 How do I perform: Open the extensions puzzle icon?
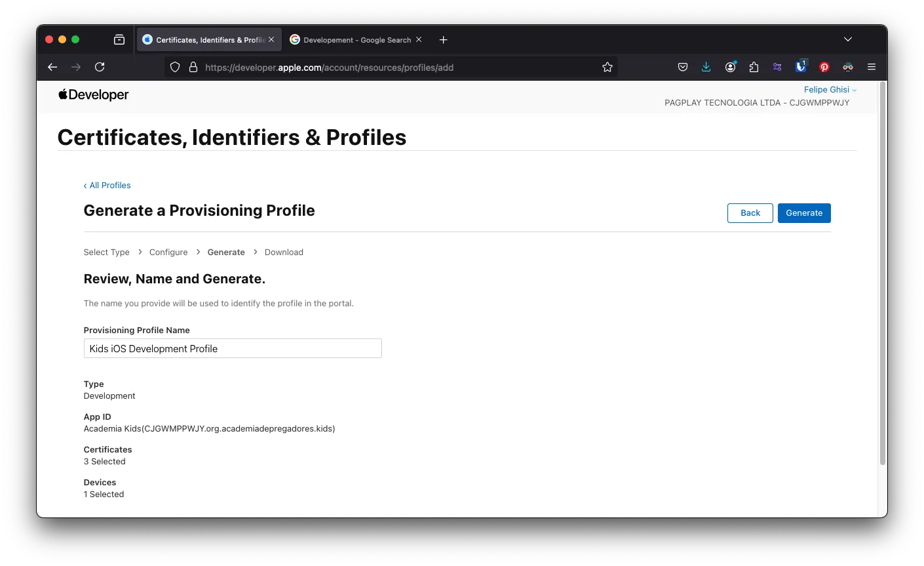pyautogui.click(x=754, y=67)
